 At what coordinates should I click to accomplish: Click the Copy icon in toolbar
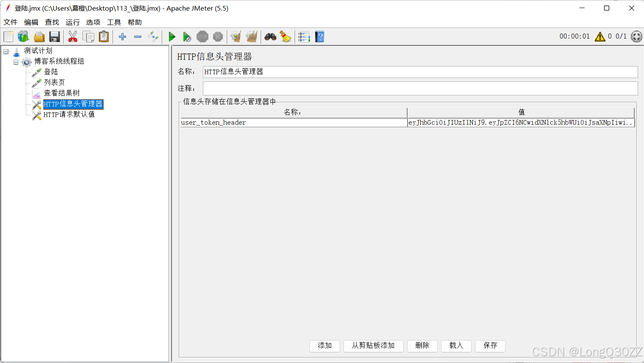[x=88, y=37]
